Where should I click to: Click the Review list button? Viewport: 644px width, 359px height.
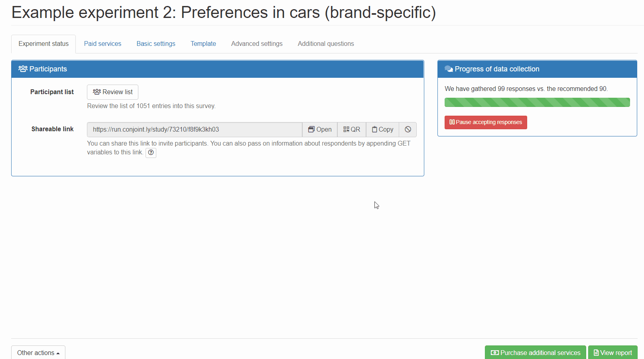(x=113, y=92)
